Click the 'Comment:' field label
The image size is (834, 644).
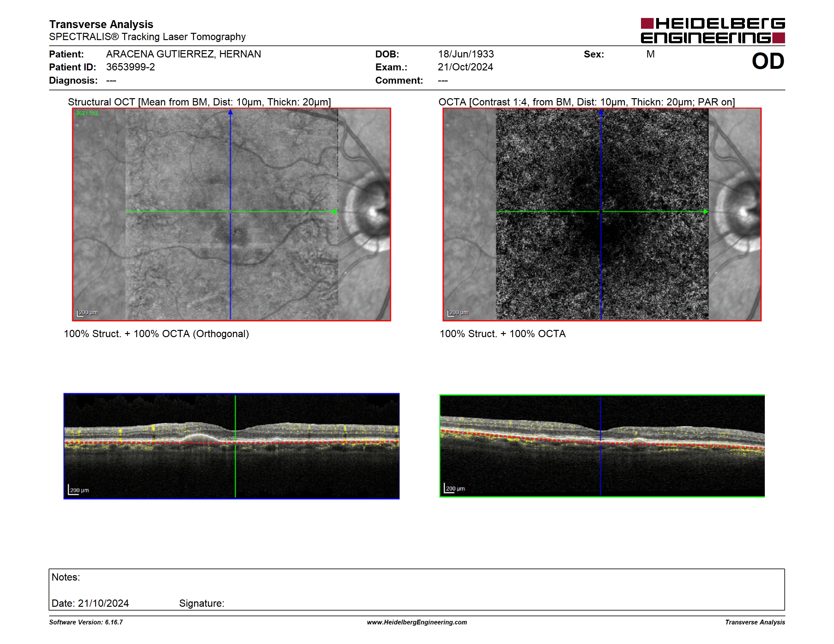[x=399, y=80]
